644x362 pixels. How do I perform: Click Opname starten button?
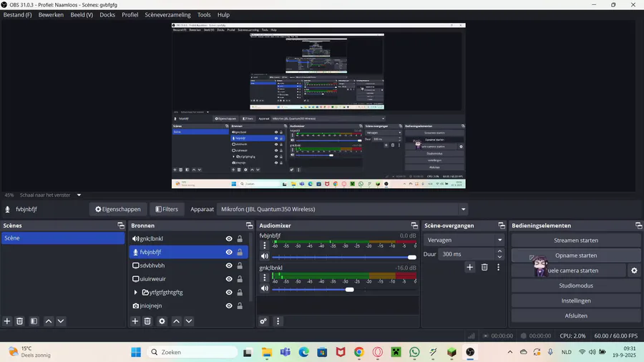(x=576, y=255)
